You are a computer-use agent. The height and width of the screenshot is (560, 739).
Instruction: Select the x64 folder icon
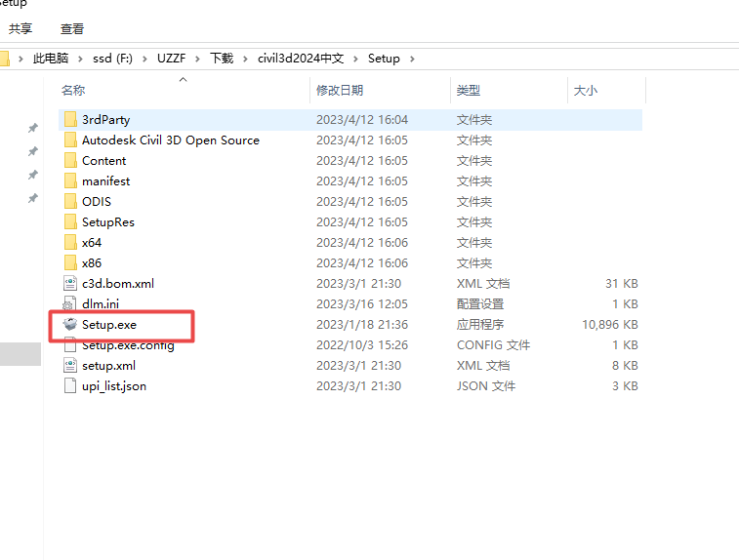pos(69,242)
